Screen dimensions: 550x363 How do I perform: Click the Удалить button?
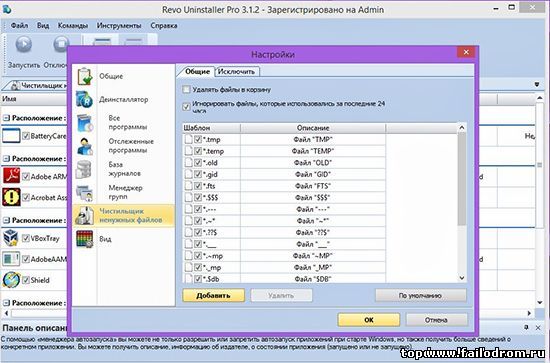click(281, 295)
